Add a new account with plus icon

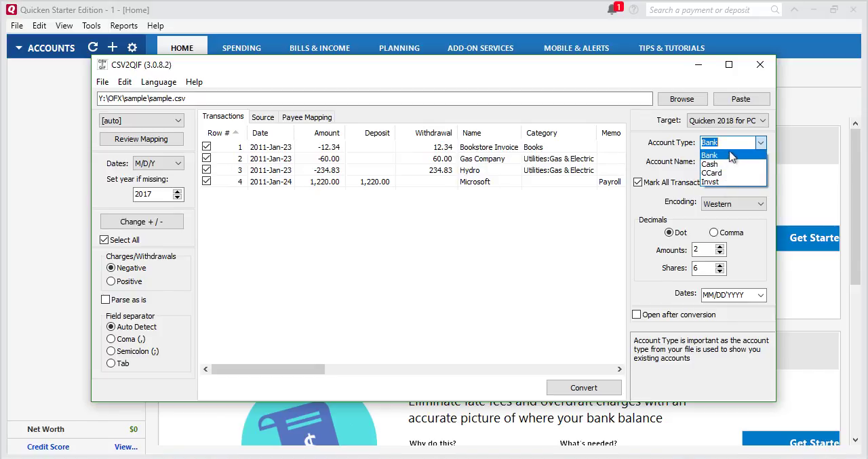[113, 47]
